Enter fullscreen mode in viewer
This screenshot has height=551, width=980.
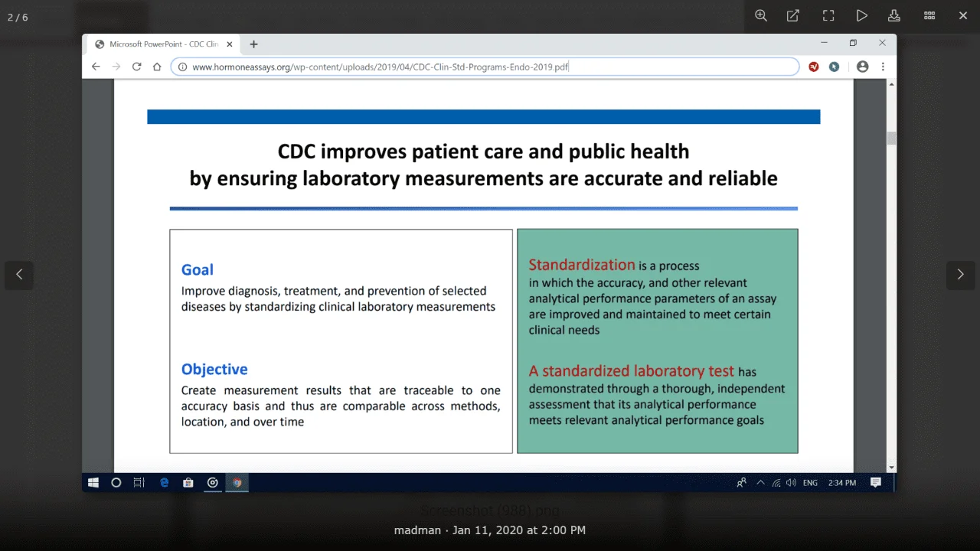click(828, 16)
